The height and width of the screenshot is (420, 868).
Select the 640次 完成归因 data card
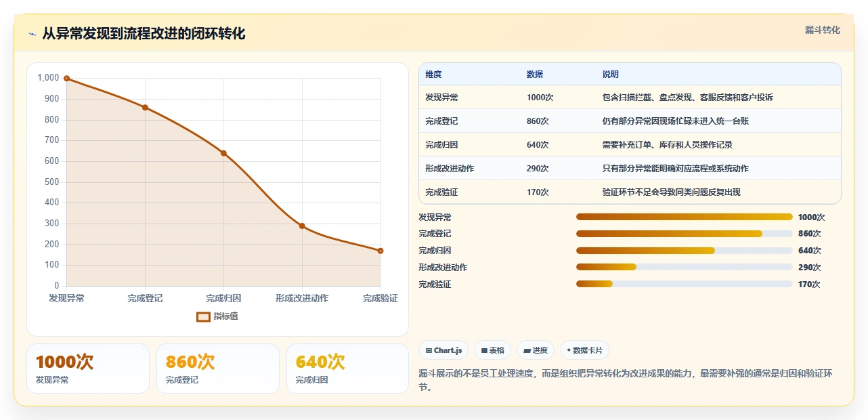pyautogui.click(x=347, y=369)
